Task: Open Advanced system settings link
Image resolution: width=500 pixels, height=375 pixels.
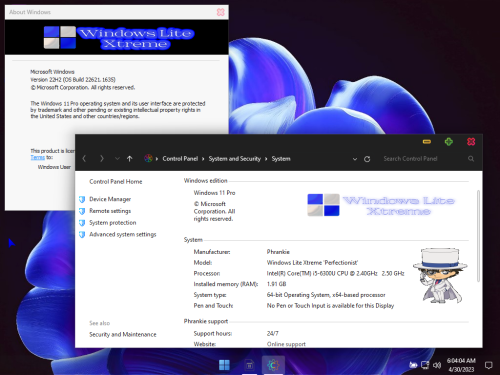Action: tap(123, 234)
